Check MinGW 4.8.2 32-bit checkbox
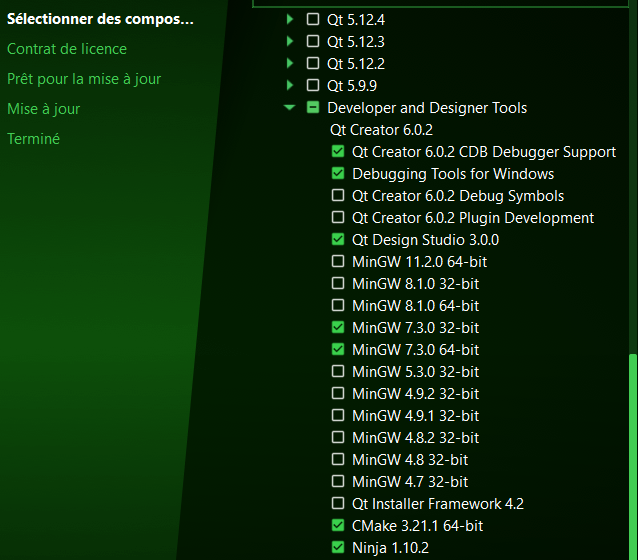The height and width of the screenshot is (560, 638). (338, 437)
